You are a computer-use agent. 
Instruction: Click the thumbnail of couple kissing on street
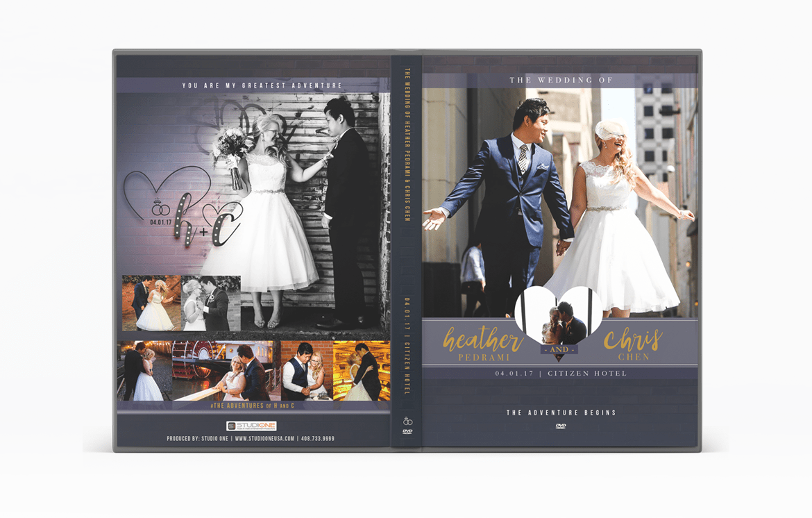coord(144,371)
